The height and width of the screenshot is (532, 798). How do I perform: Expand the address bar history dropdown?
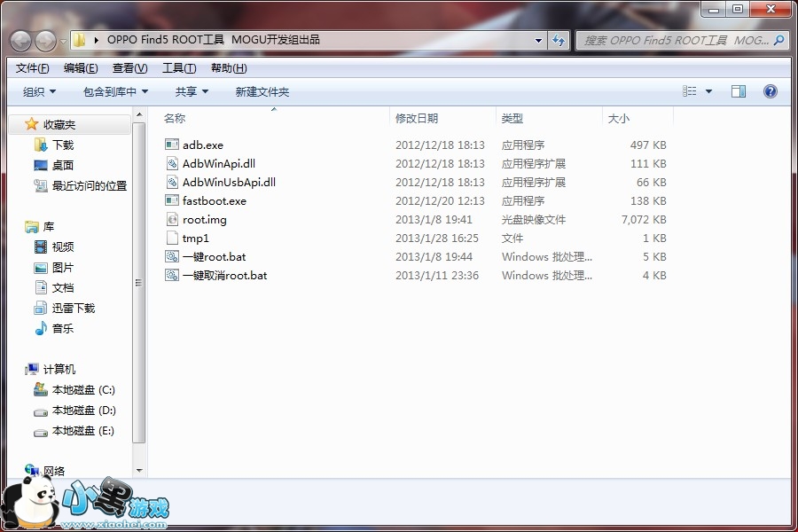click(x=538, y=41)
